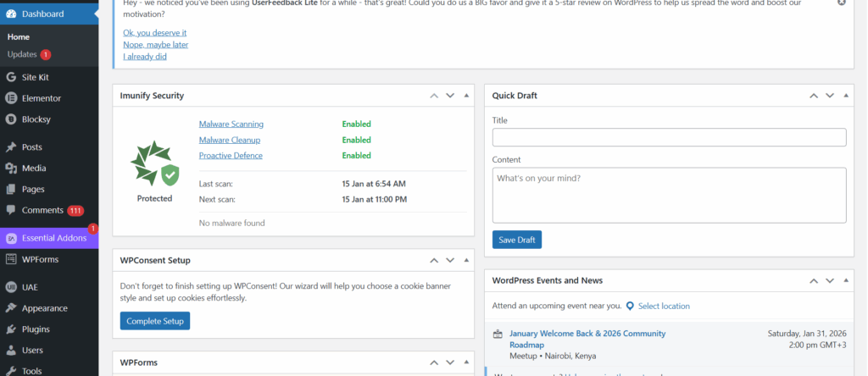Click Select location link
This screenshot has width=868, height=376.
click(x=664, y=306)
